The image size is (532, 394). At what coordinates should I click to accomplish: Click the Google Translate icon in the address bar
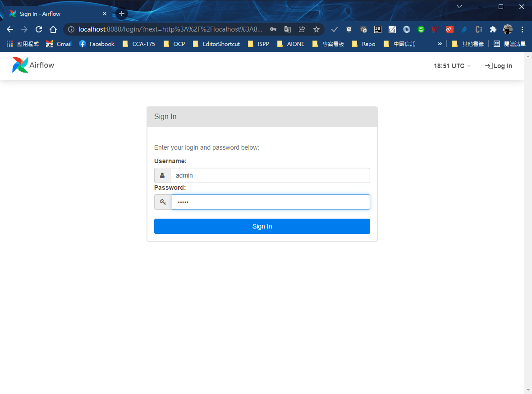tap(288, 29)
